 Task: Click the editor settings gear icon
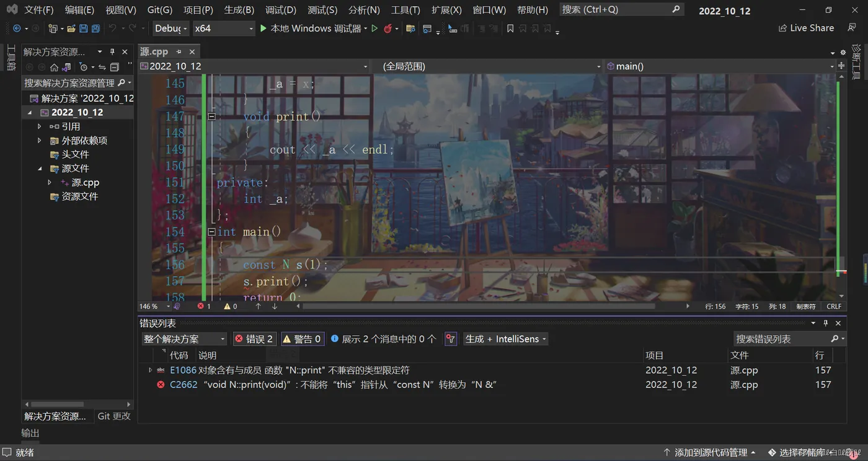(843, 53)
